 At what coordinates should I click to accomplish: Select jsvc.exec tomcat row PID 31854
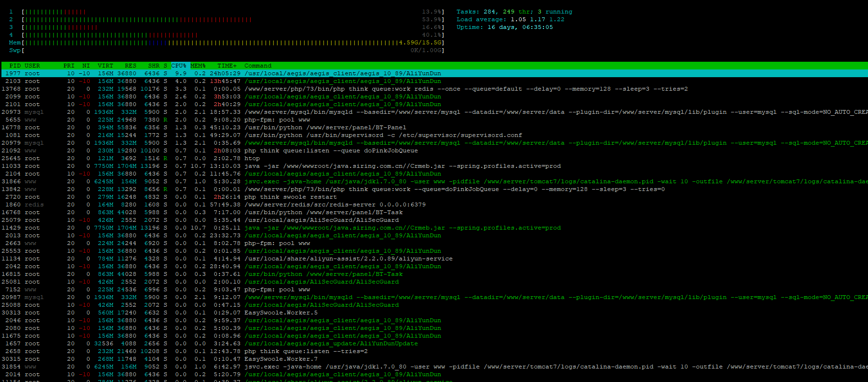click(434, 367)
